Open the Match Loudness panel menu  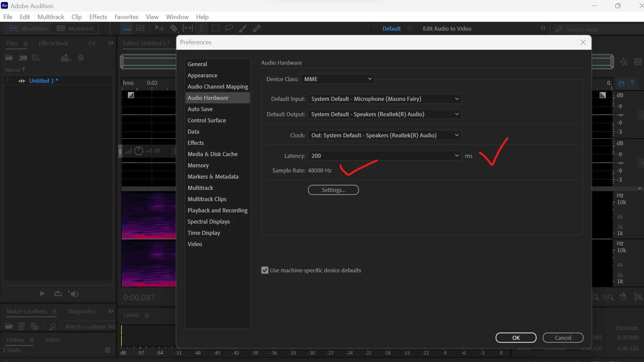coord(54,312)
